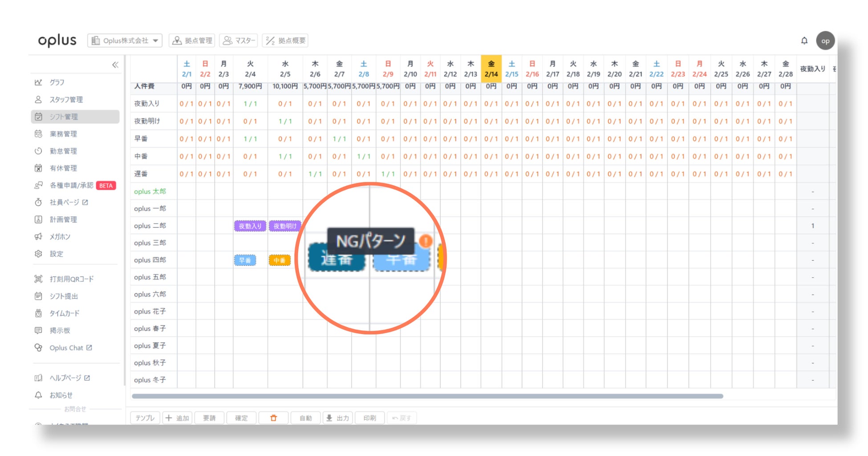Click the グラフ chart icon
868x456 pixels.
coord(38,82)
